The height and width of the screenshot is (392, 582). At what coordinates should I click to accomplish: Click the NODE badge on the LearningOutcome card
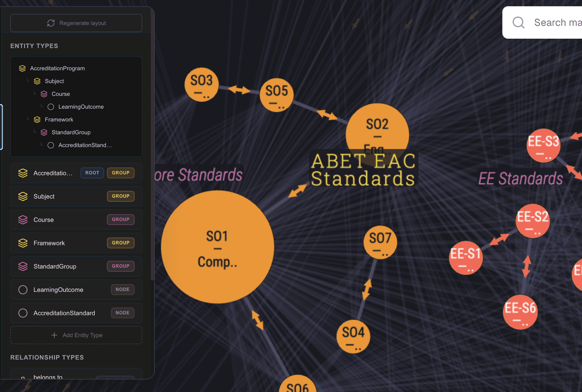pos(123,289)
